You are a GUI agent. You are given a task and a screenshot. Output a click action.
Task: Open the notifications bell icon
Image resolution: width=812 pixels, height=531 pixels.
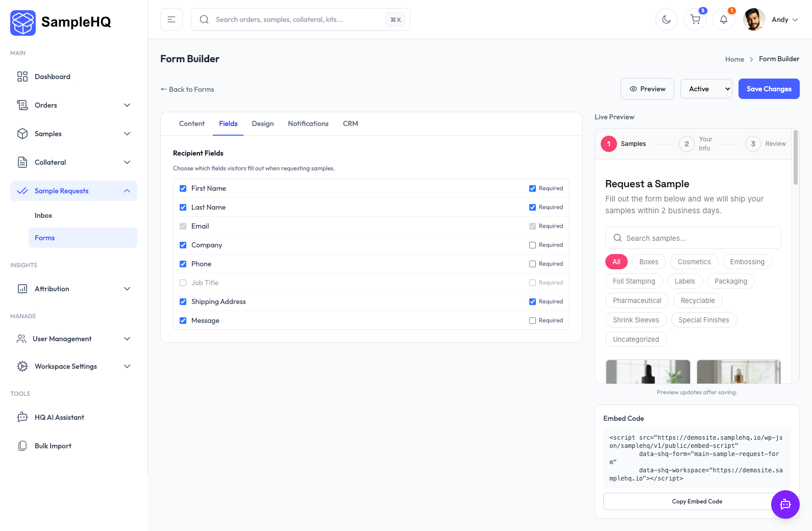(x=724, y=19)
